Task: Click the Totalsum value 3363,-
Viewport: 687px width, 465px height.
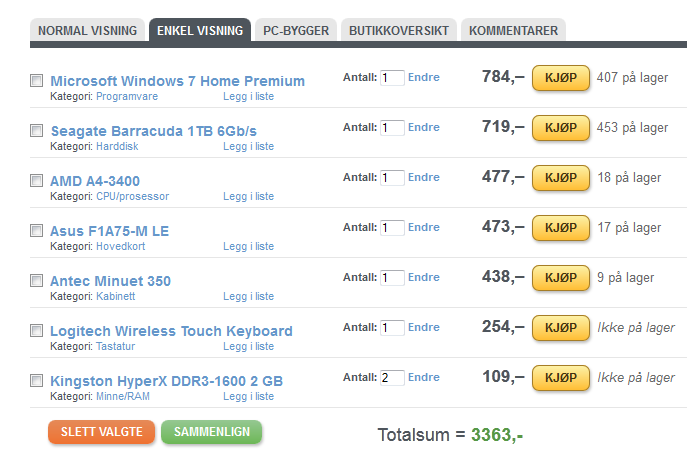Action: 497,435
